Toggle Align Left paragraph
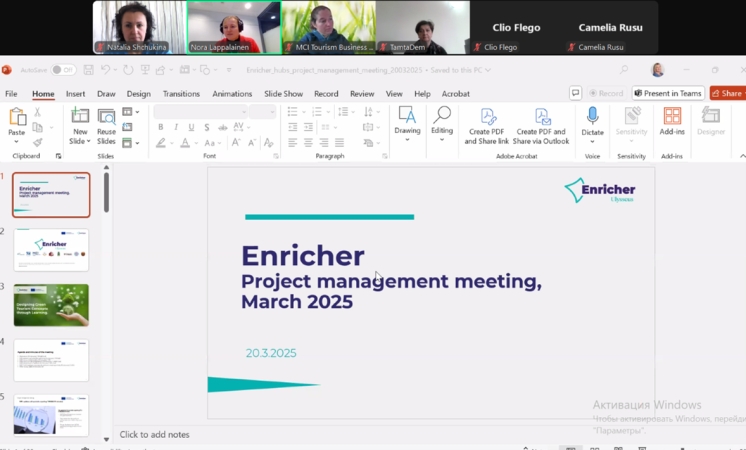Image resolution: width=746 pixels, height=450 pixels. (x=293, y=142)
